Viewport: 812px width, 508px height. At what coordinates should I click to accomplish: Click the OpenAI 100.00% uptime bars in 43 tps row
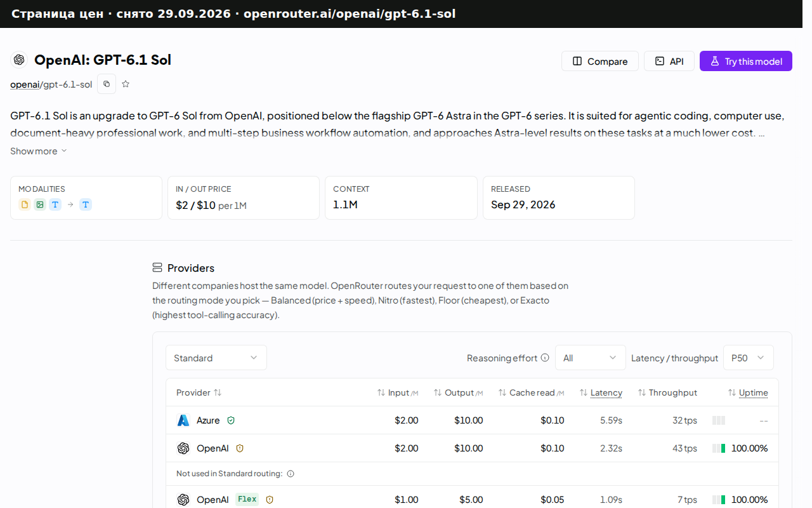click(x=719, y=448)
